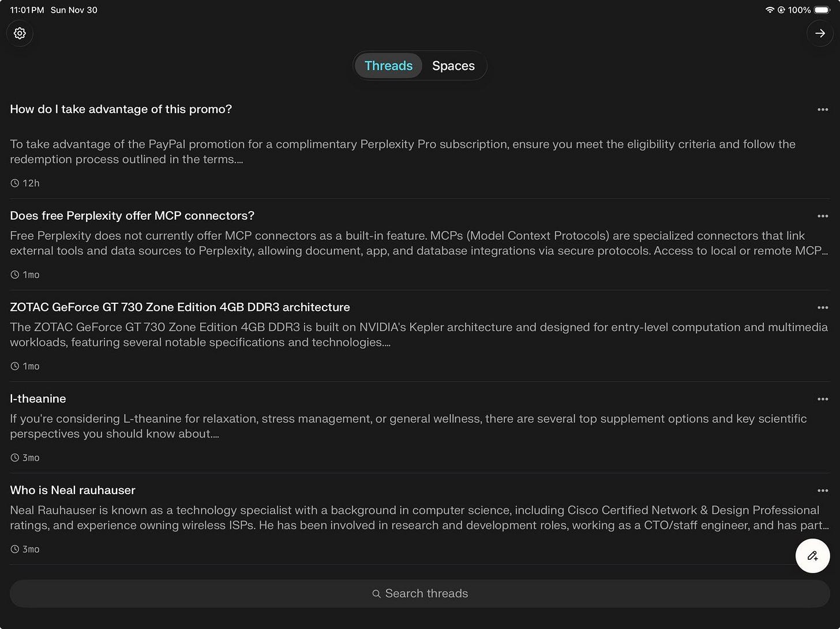The height and width of the screenshot is (629, 840).
Task: Open 'Who is Neal rauhauser' thread
Action: [73, 490]
